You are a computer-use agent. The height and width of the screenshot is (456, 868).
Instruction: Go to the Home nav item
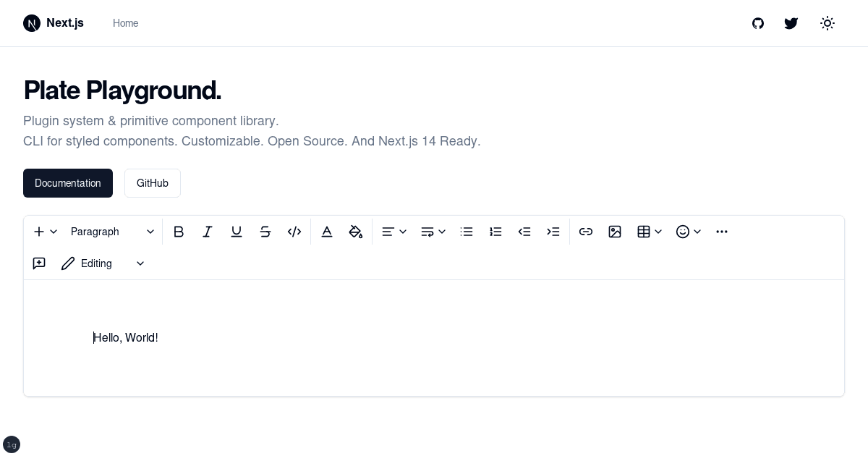coord(125,23)
